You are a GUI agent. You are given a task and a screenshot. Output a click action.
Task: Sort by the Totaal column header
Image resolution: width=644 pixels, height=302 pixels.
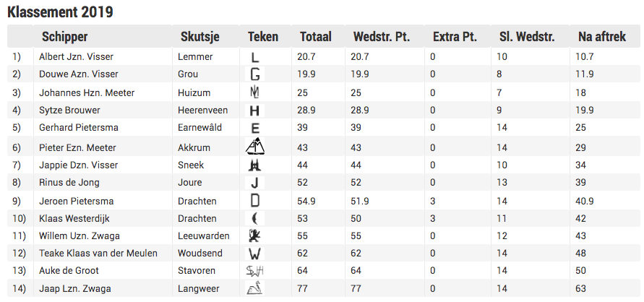point(315,37)
